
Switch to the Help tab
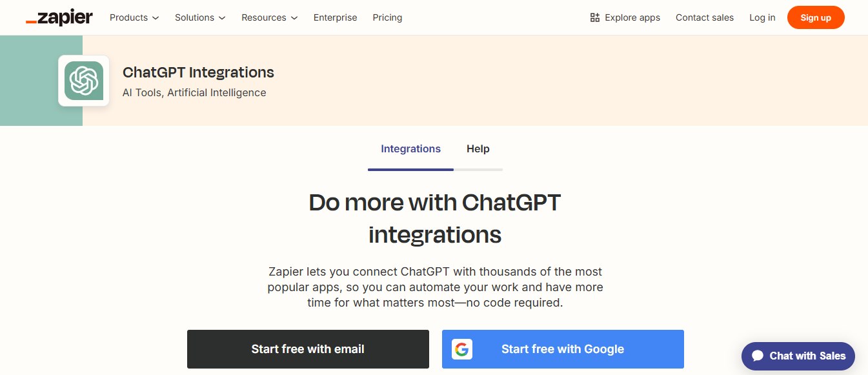(x=478, y=148)
